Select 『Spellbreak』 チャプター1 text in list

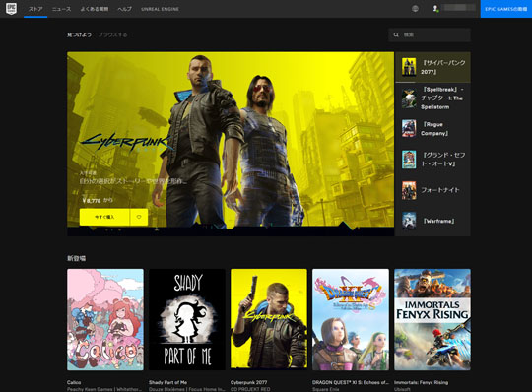coord(442,98)
